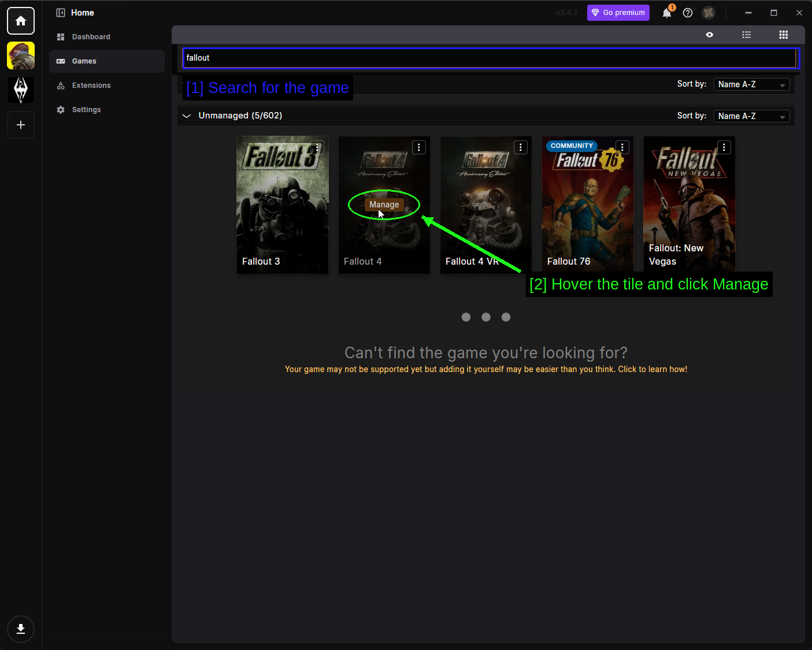Collapse sidebar using Home panel icon
The image size is (812, 650).
point(61,13)
